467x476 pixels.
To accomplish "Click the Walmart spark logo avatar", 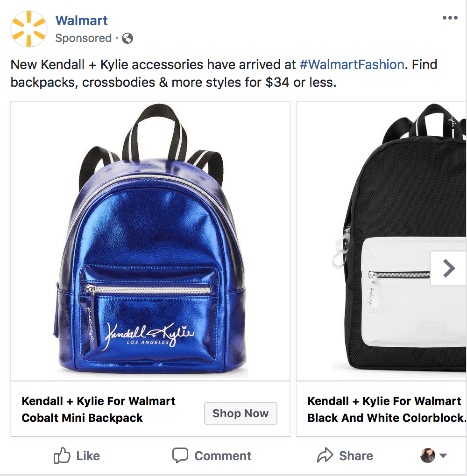I will point(29,29).
